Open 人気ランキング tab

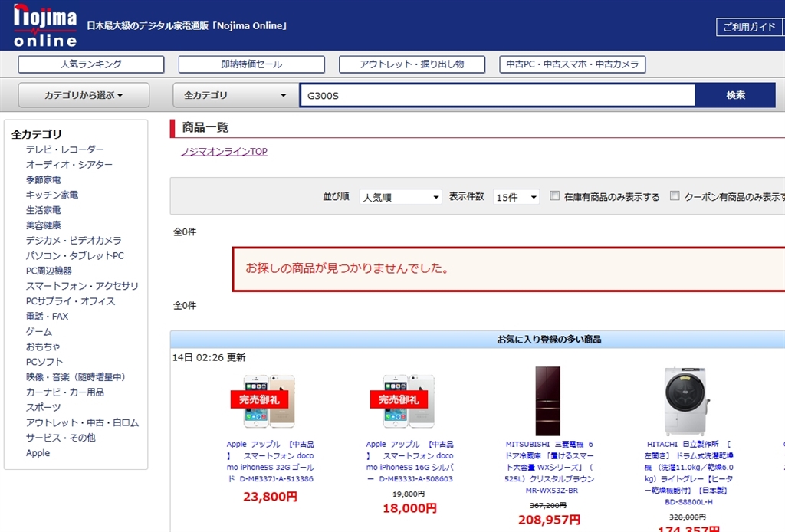(91, 64)
